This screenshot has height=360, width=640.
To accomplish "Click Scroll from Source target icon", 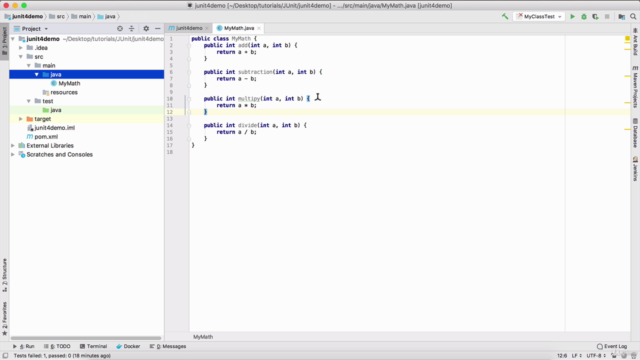I will pyautogui.click(x=120, y=29).
